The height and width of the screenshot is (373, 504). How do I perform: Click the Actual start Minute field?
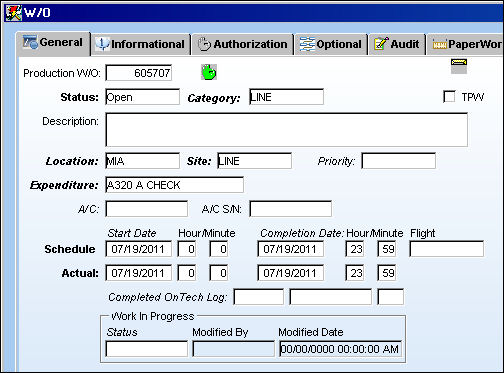point(219,273)
